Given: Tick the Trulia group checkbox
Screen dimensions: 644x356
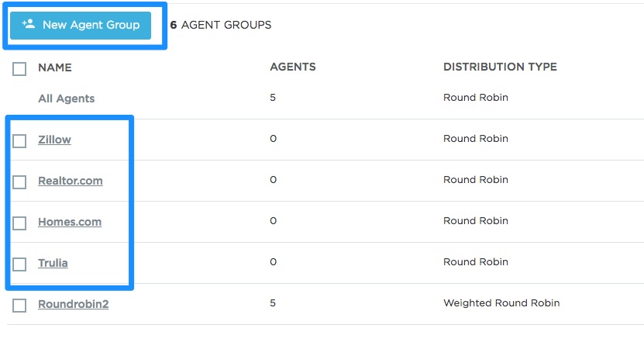Looking at the screenshot, I should 19,264.
